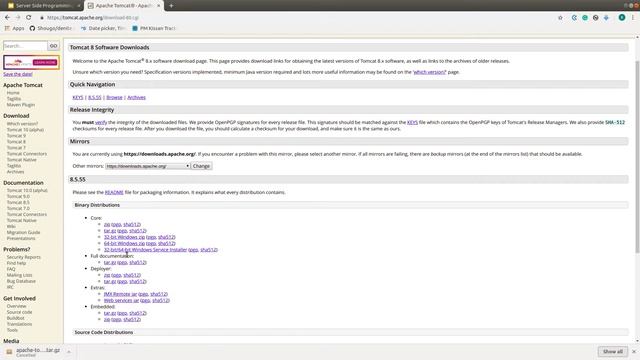Switch to the Server Side Programming tab

[43, 6]
